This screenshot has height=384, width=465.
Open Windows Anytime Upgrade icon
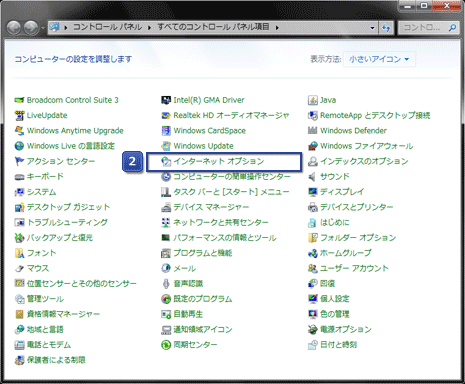[19, 131]
